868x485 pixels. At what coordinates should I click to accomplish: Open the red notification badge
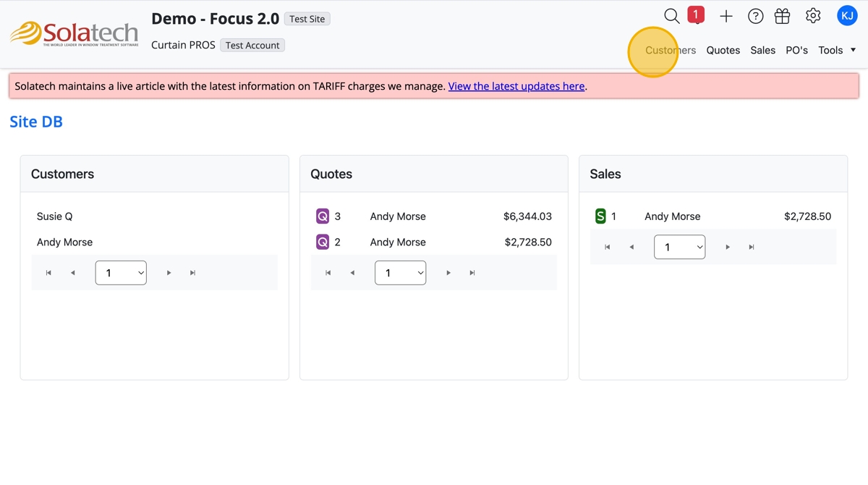(696, 14)
